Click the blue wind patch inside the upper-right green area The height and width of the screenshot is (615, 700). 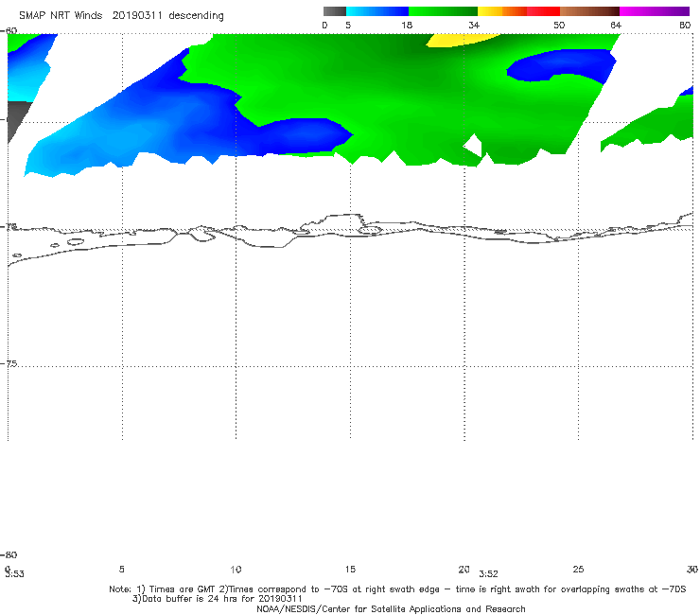click(x=564, y=65)
